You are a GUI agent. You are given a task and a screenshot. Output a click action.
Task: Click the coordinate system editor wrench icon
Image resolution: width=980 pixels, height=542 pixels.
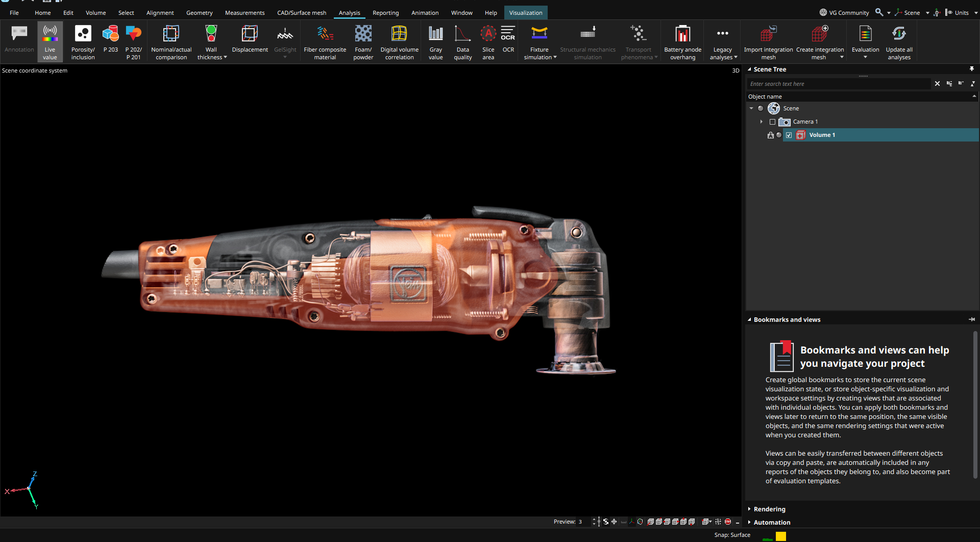[937, 12]
